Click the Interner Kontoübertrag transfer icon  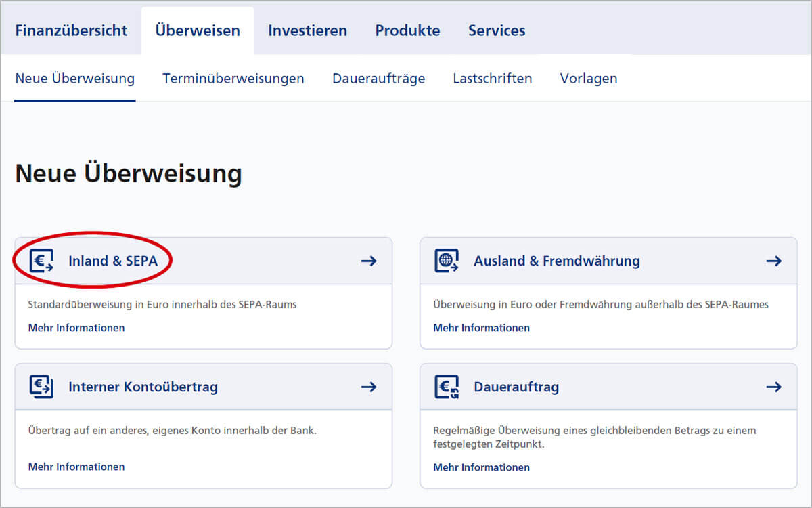click(x=42, y=387)
